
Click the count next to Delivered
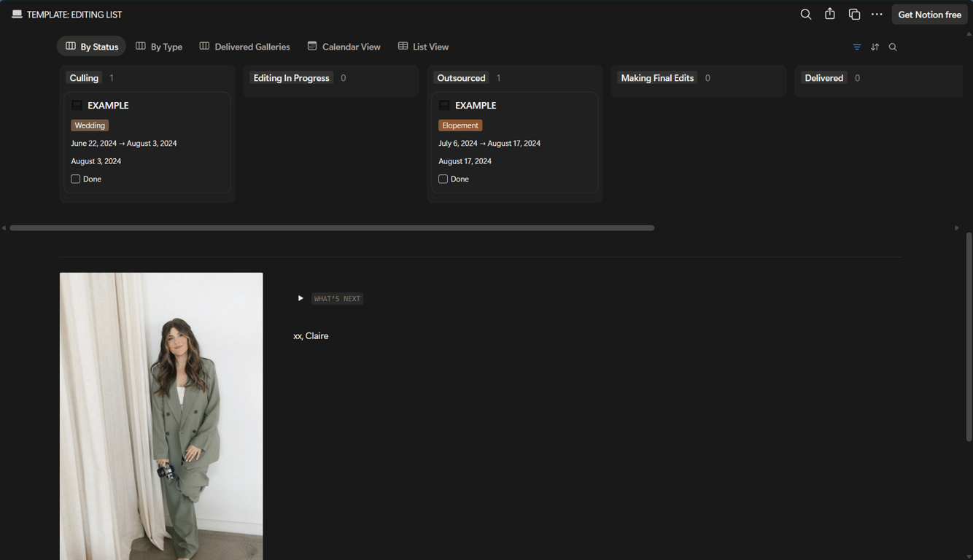click(857, 78)
